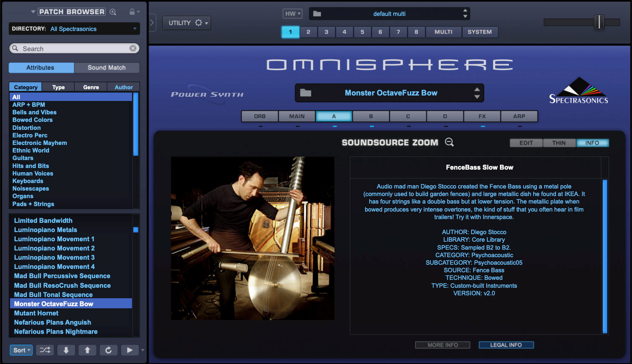Click the MORE INFO button
Viewport: 632px width, 364px height.
tap(443, 345)
